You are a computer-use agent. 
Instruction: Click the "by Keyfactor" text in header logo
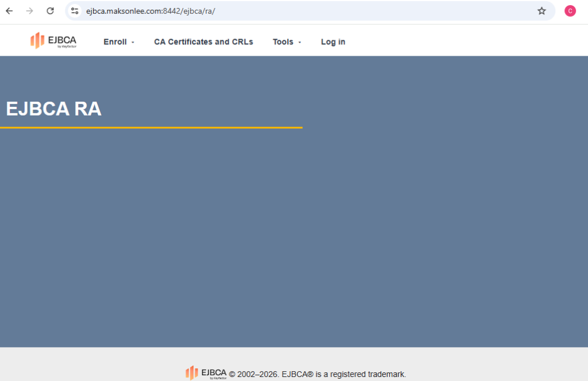pyautogui.click(x=67, y=47)
